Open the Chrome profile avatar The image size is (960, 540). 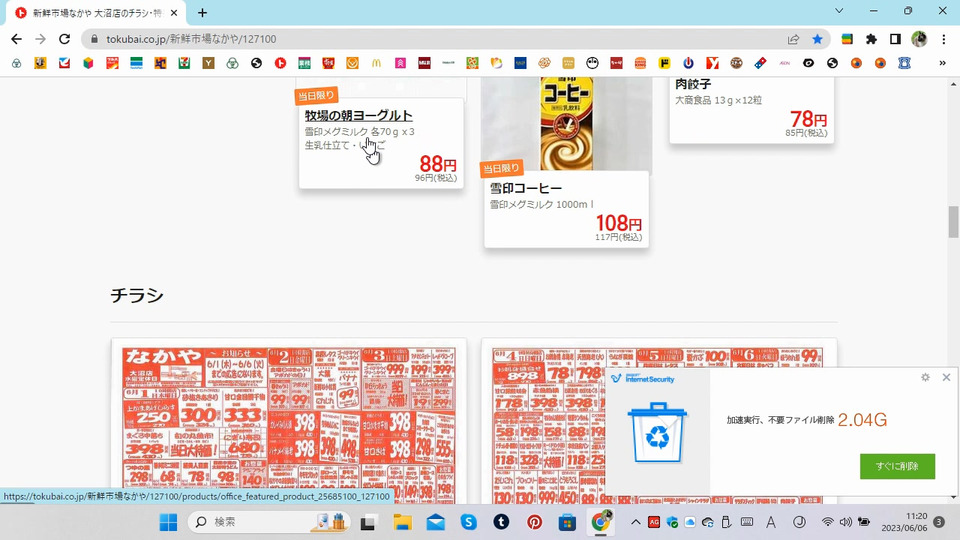pos(919,39)
